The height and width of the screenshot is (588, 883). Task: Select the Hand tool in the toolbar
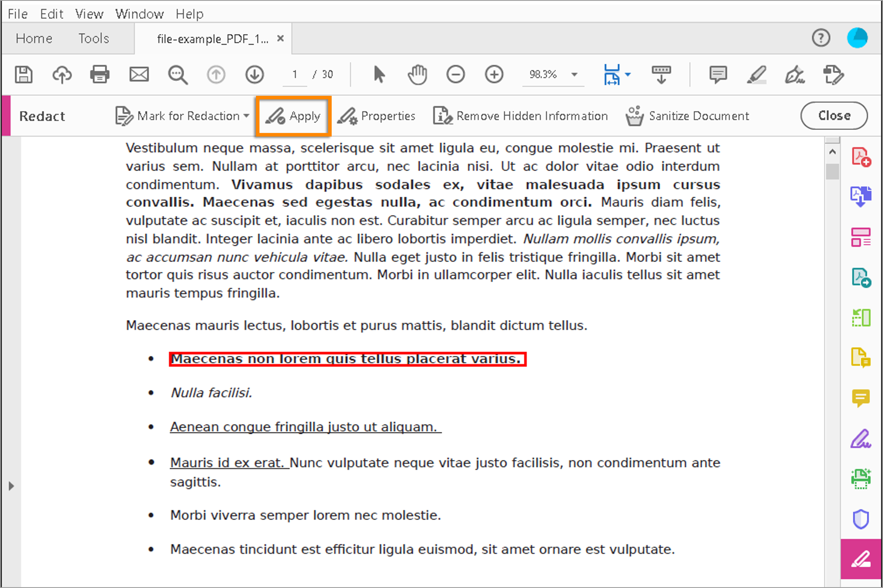[417, 74]
